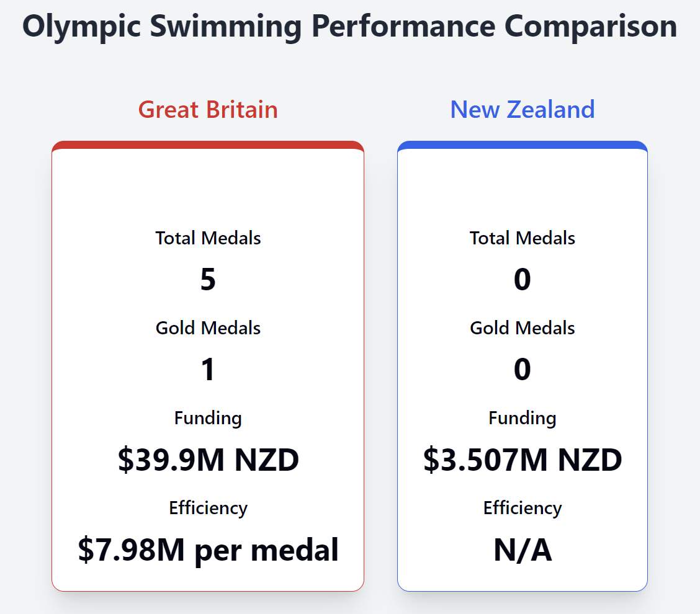The image size is (700, 614).
Task: Click Great Britain's Gold Medals label
Action: pyautogui.click(x=208, y=328)
